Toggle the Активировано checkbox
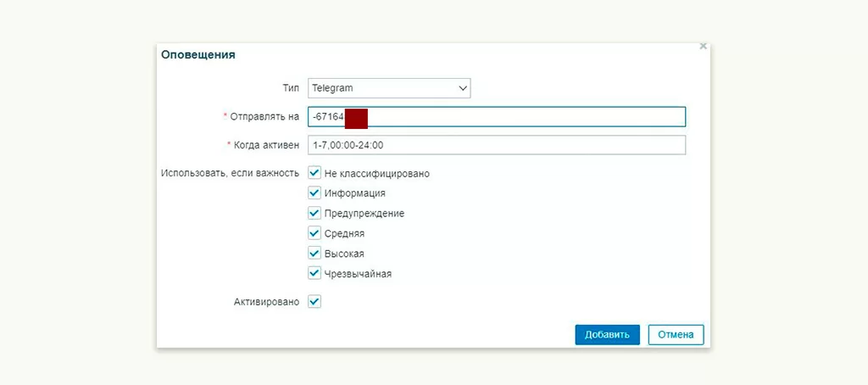This screenshot has height=385, width=868. pyautogui.click(x=314, y=301)
